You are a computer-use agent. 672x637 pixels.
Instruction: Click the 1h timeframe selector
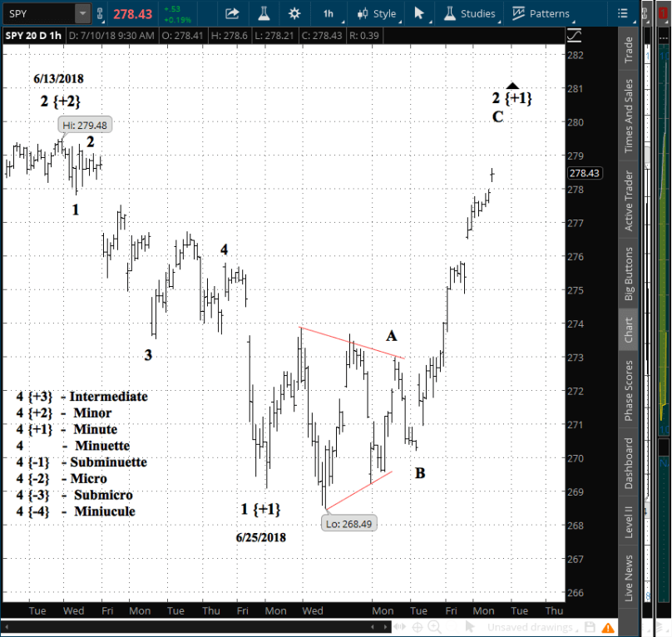(x=329, y=13)
